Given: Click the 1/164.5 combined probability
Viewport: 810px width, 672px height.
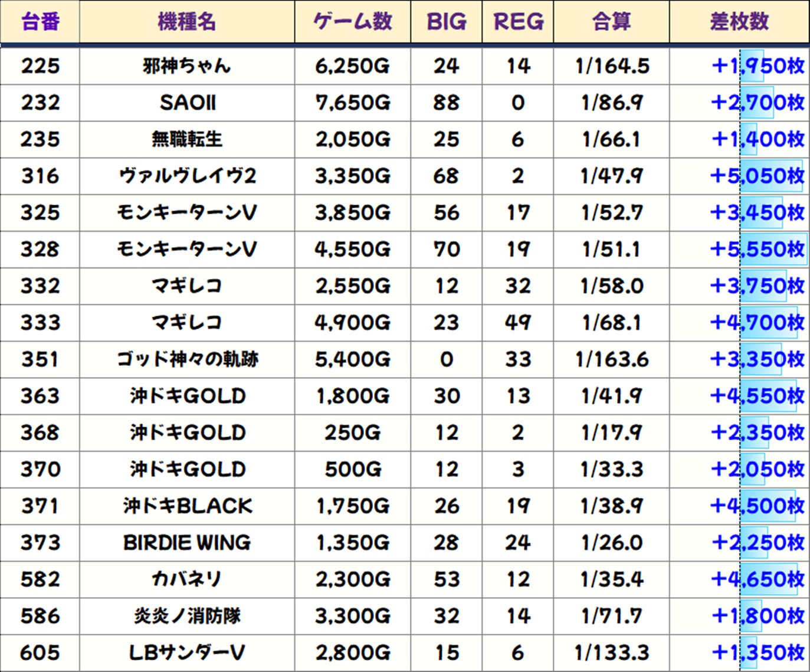Looking at the screenshot, I should tap(612, 66).
